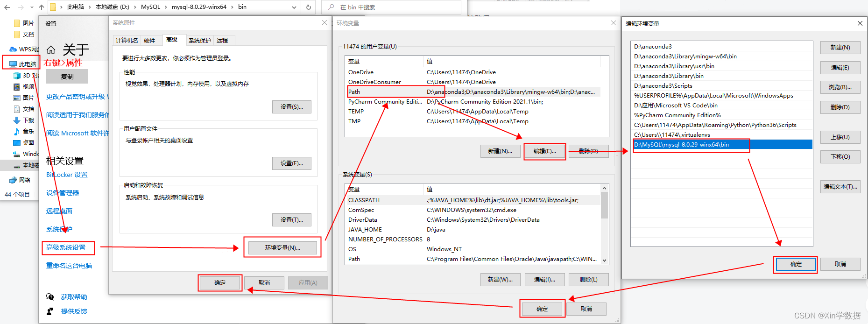Image resolution: width=868 pixels, height=324 pixels.
Task: Open BitLocker 设置 link
Action: (67, 175)
